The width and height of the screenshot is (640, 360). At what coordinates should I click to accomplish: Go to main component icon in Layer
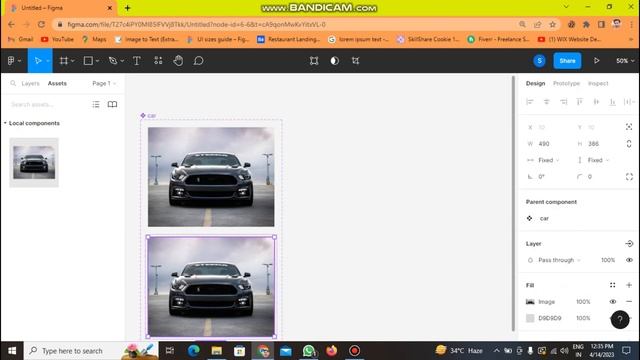pos(629,244)
